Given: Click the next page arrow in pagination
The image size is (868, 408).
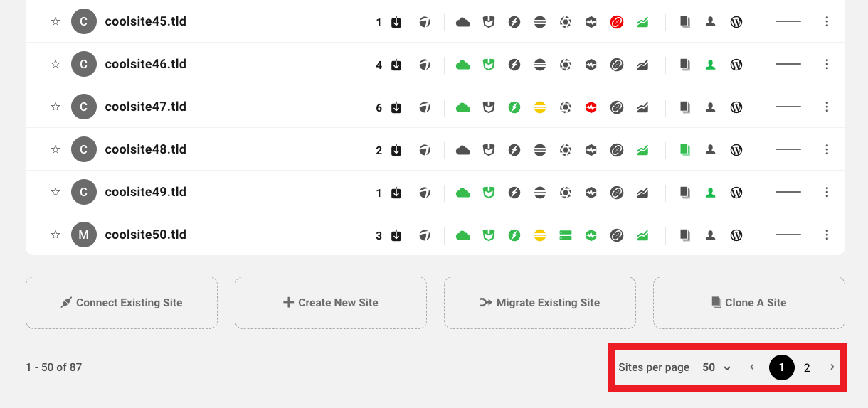Looking at the screenshot, I should [x=832, y=367].
